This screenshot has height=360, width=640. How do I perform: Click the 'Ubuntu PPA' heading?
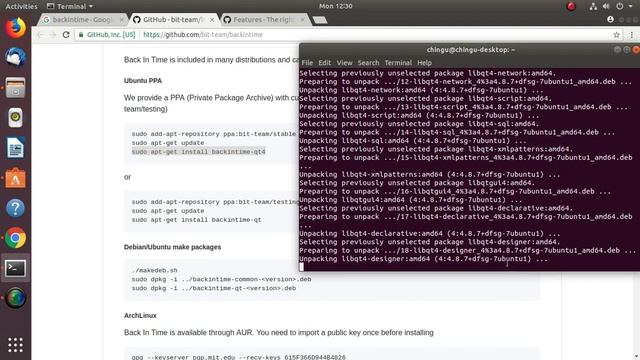click(x=143, y=81)
